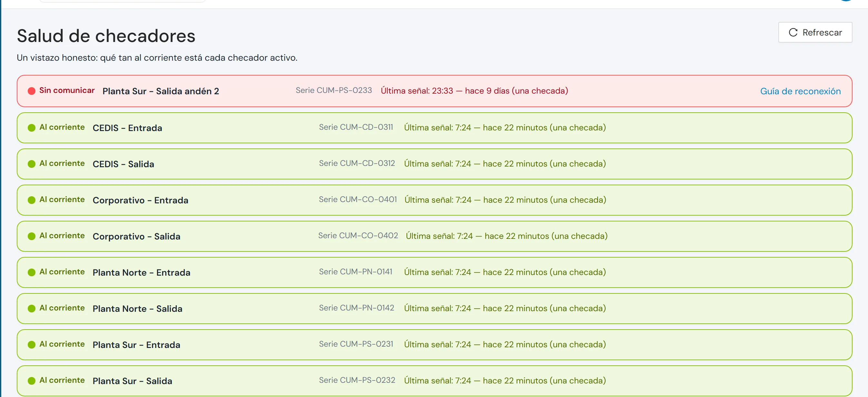Click green status dot of Planta Norte – Salida
This screenshot has height=397, width=868.
point(32,308)
